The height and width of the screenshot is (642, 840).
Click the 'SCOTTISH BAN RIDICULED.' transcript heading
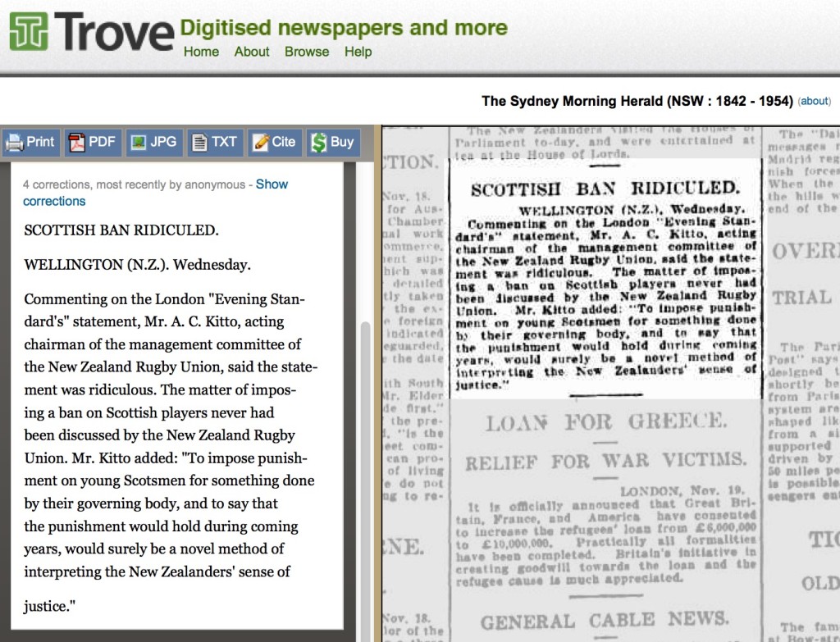[121, 230]
